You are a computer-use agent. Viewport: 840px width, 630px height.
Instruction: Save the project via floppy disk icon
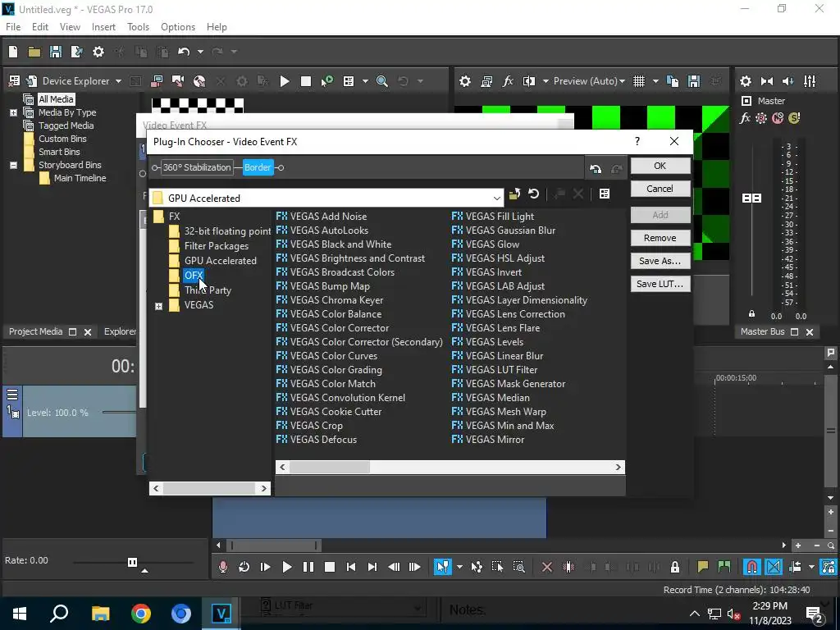click(55, 52)
